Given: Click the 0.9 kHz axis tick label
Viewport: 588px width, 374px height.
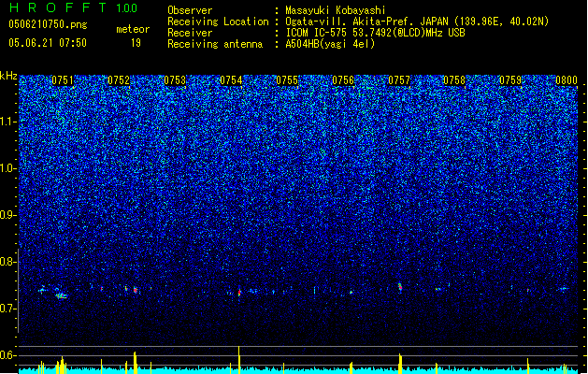Looking at the screenshot, I should pos(8,215).
